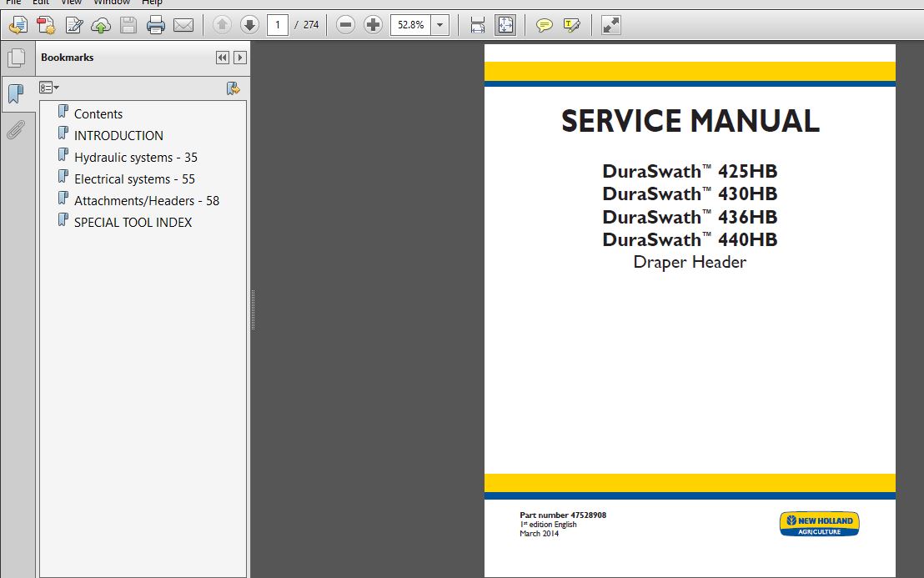The height and width of the screenshot is (578, 924).
Task: Zoom out with the minus button
Action: coord(345,25)
